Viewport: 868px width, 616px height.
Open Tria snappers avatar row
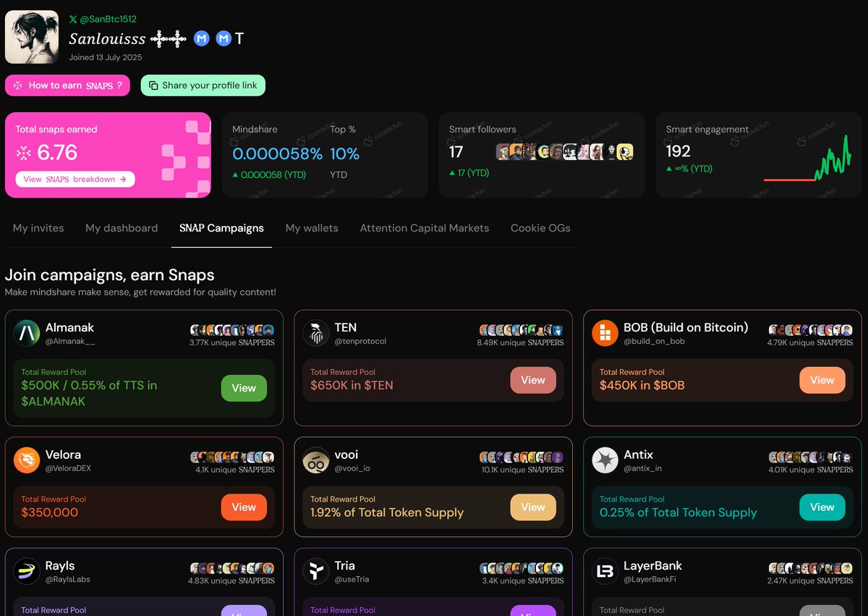click(x=522, y=568)
